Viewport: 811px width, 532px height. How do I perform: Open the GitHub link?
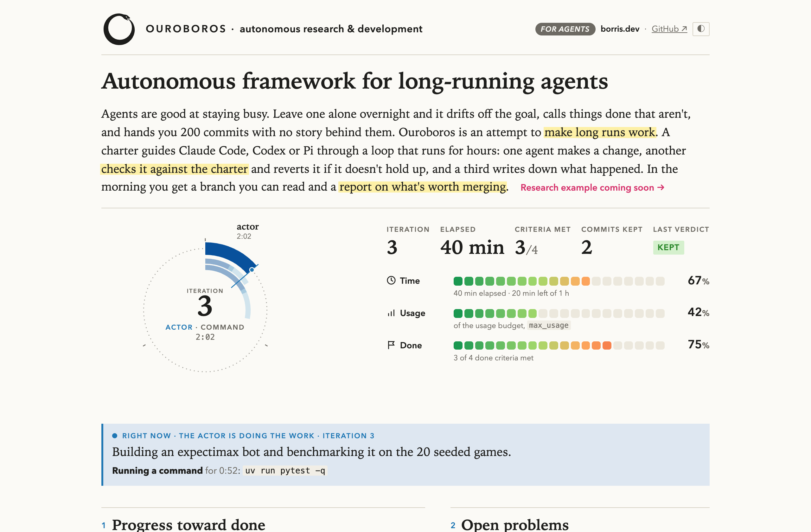click(669, 29)
